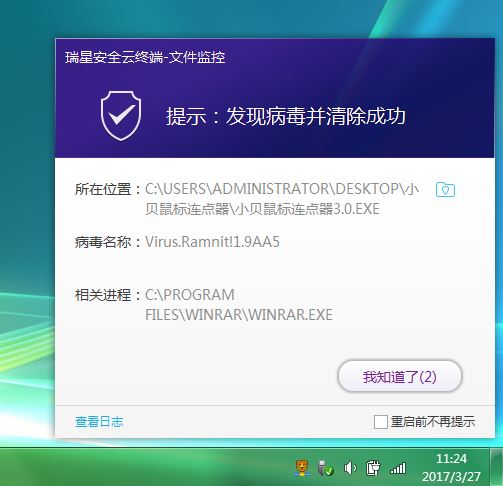This screenshot has width=503, height=486.
Task: Open the Rising lion tray icon
Action: [x=302, y=468]
